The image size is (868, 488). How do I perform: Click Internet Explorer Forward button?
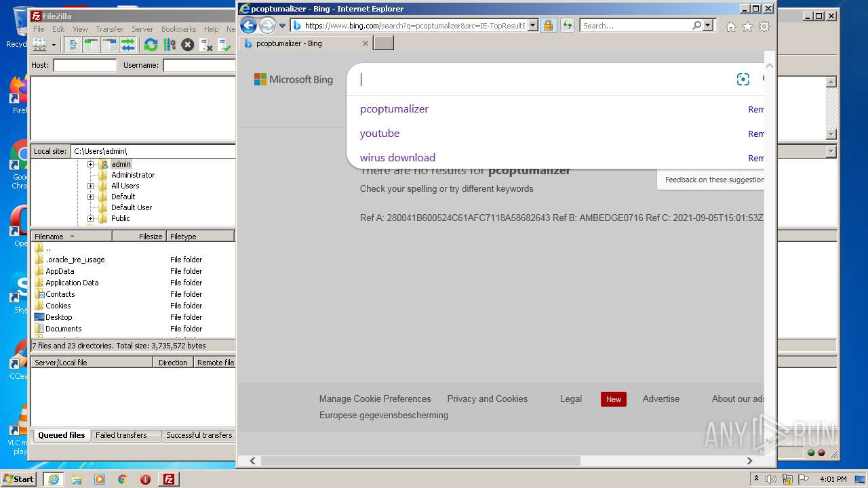pos(267,26)
